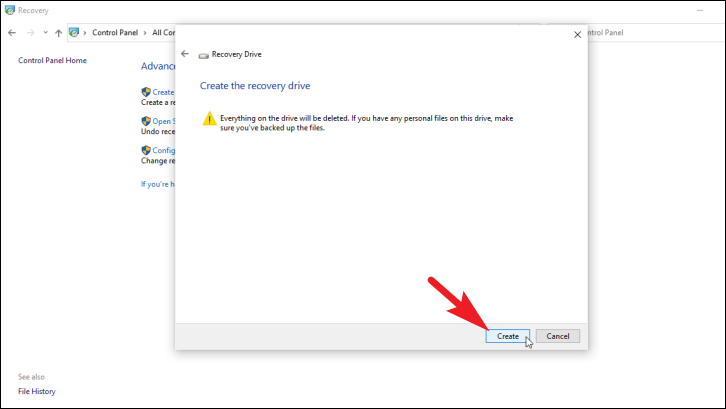Go back using the wizard's back arrow
726x409 pixels.
[185, 54]
